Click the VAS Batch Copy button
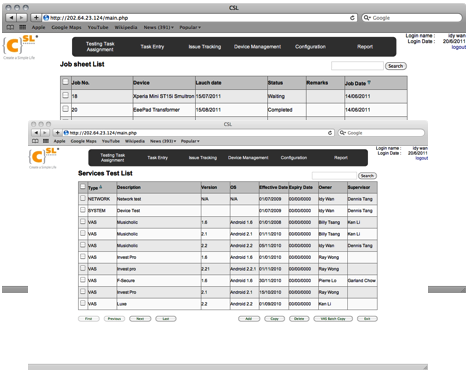The image size is (468, 373). (333, 319)
